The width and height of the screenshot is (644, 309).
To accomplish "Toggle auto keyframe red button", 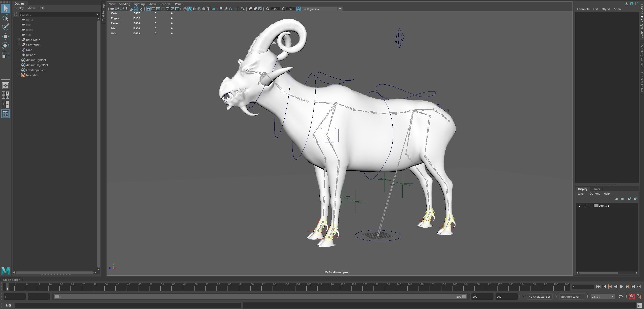I will click(631, 296).
